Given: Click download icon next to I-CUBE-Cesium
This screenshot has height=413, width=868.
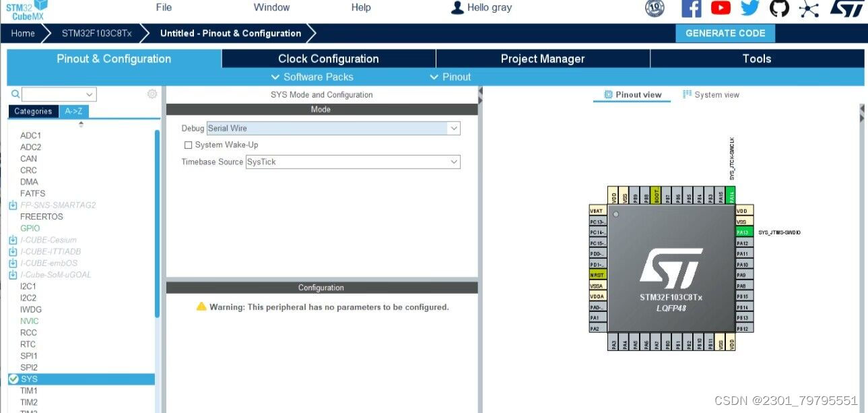Looking at the screenshot, I should click(x=13, y=240).
